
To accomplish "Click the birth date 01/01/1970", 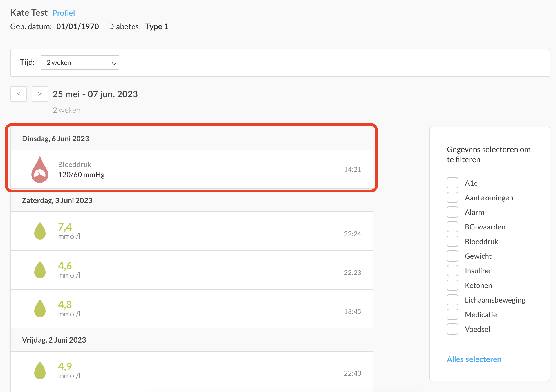I will [78, 26].
